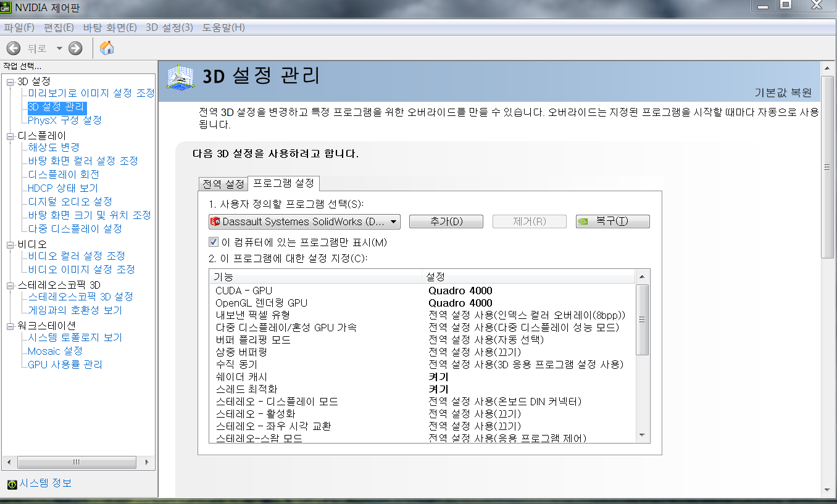Screen dimensions: 837x504
Task: Collapse the 비디오 tree node
Action: (10, 245)
